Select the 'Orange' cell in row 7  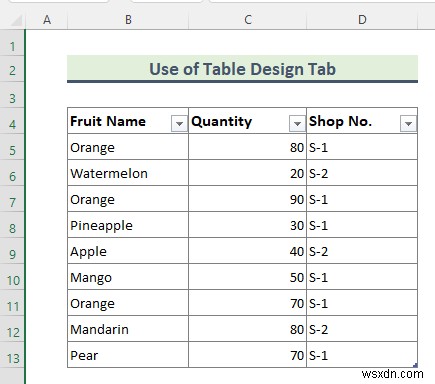[128, 199]
